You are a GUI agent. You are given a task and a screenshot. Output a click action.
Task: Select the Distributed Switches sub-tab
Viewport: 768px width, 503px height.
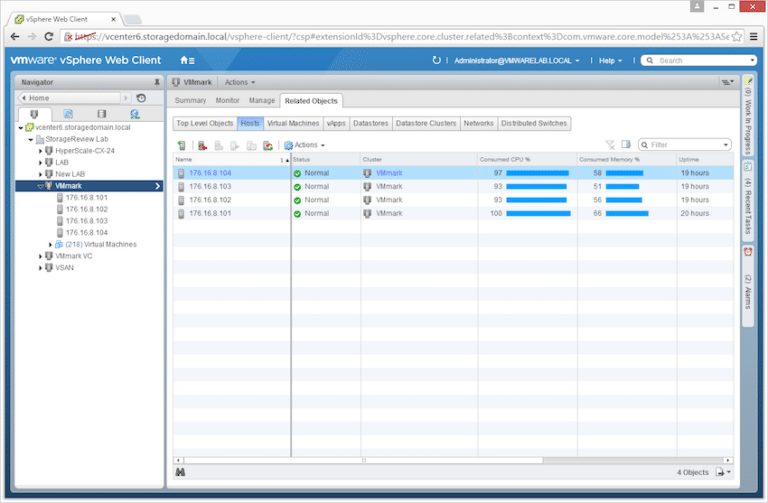coord(534,123)
